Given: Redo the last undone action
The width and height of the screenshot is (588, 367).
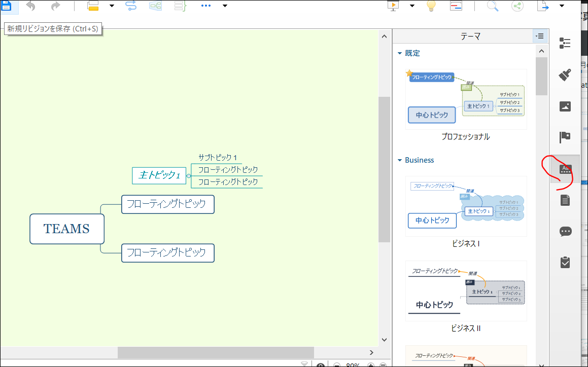Looking at the screenshot, I should click(55, 6).
